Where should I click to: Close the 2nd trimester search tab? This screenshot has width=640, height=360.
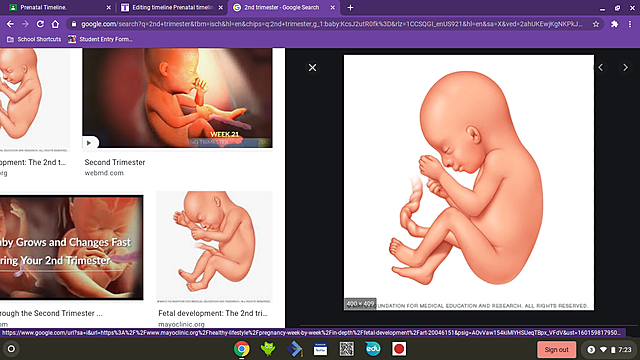point(332,7)
